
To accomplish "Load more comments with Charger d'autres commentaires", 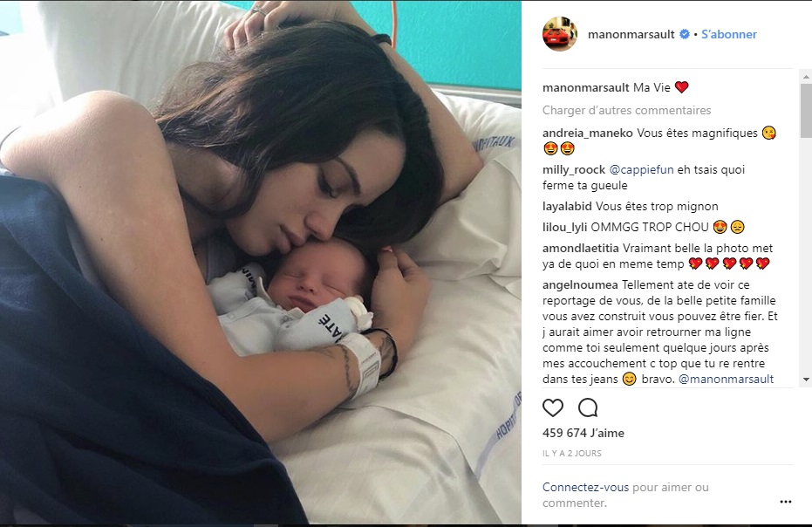I will pos(626,111).
